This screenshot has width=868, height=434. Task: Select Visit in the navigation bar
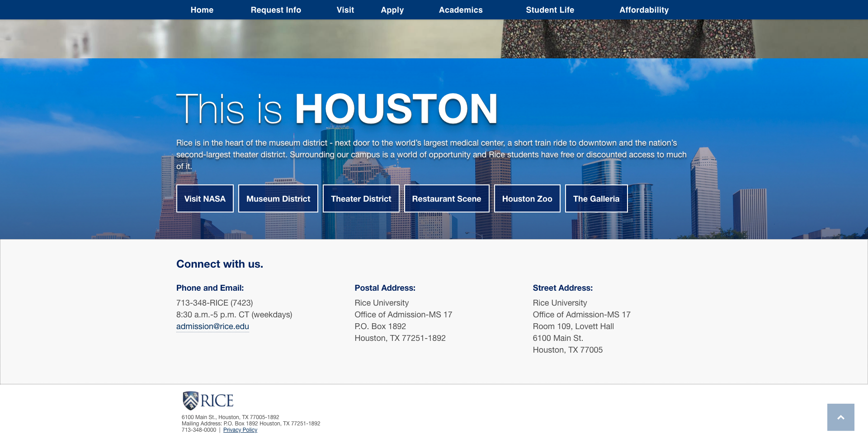click(x=345, y=10)
